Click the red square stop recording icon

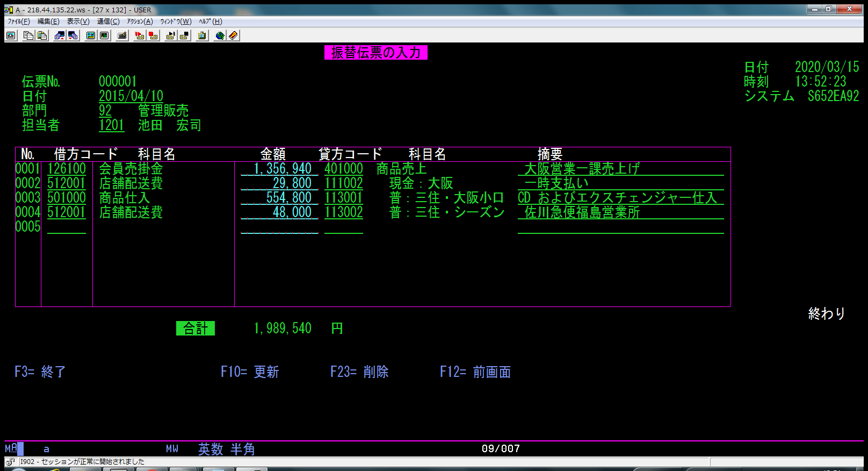tap(154, 35)
